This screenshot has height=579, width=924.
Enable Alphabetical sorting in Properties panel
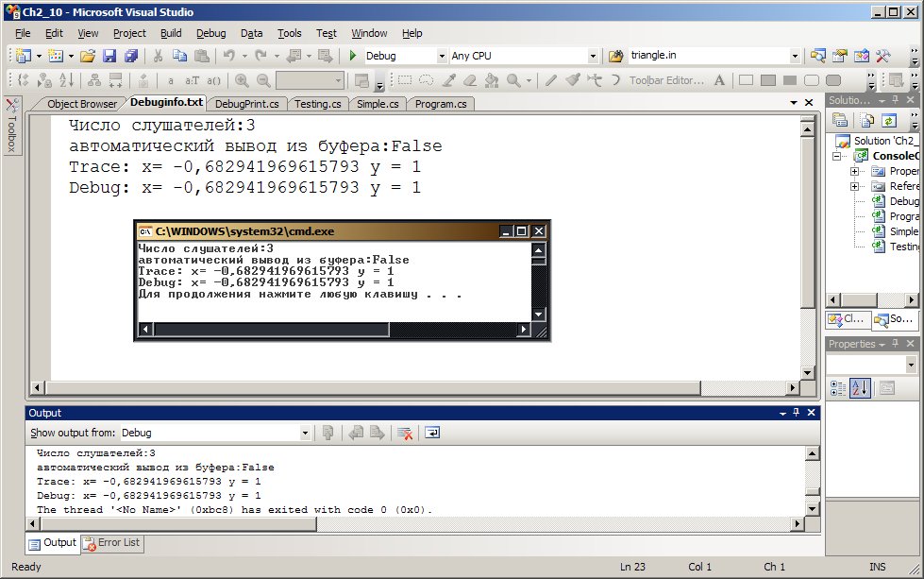coord(859,387)
